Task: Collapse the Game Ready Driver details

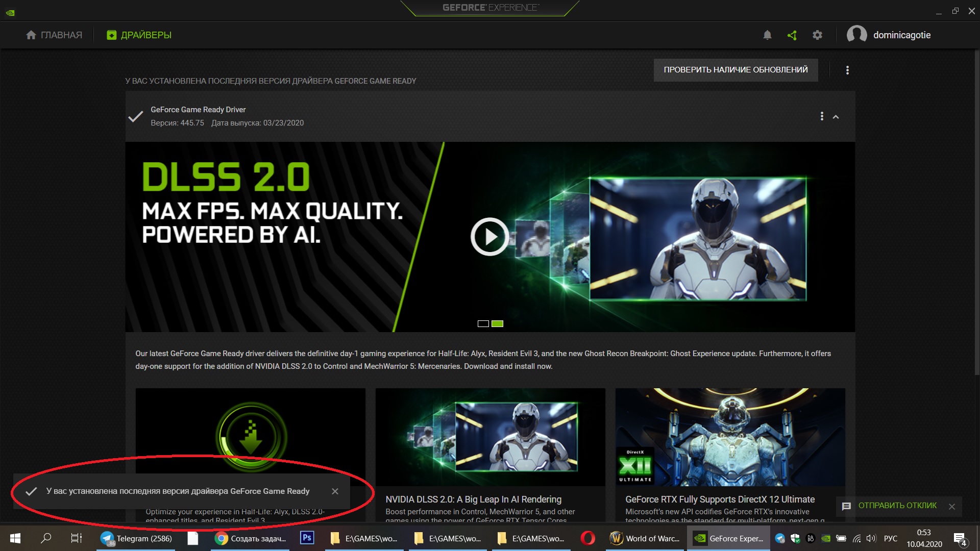Action: pyautogui.click(x=836, y=117)
